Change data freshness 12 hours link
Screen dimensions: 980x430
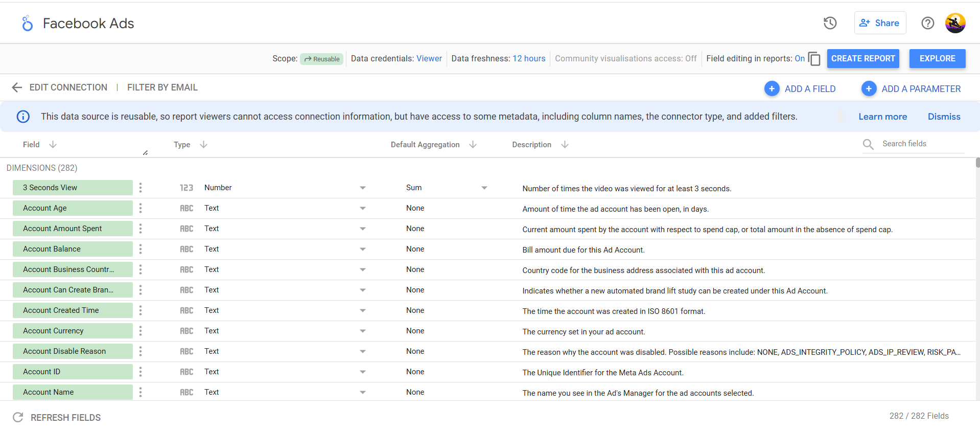[x=529, y=59]
